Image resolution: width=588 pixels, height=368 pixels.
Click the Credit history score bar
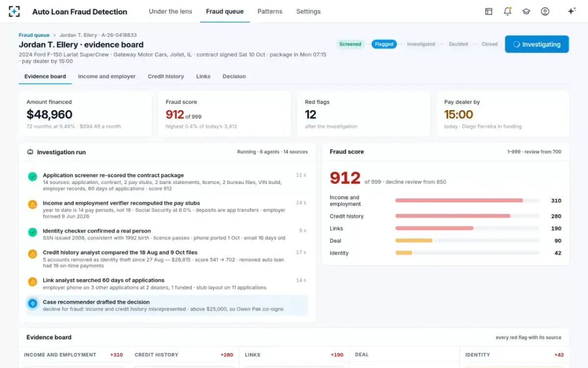tap(467, 216)
